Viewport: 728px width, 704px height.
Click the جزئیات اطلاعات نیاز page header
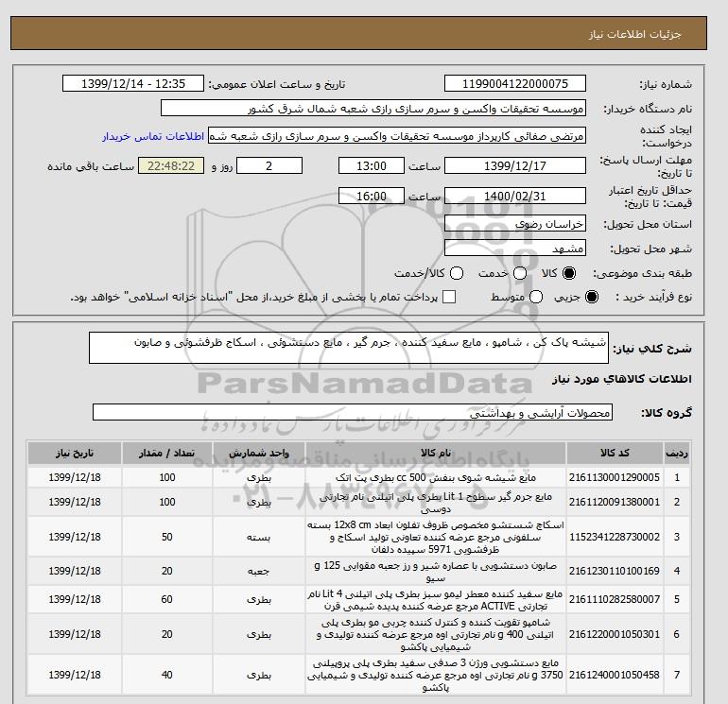(634, 34)
